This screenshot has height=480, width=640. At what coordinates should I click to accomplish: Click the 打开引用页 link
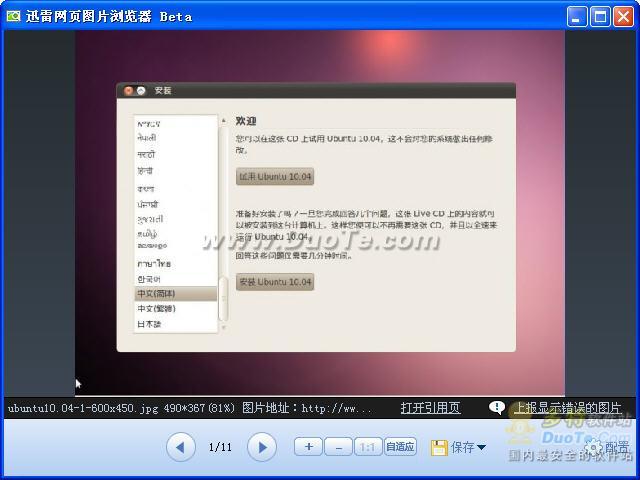click(x=431, y=408)
